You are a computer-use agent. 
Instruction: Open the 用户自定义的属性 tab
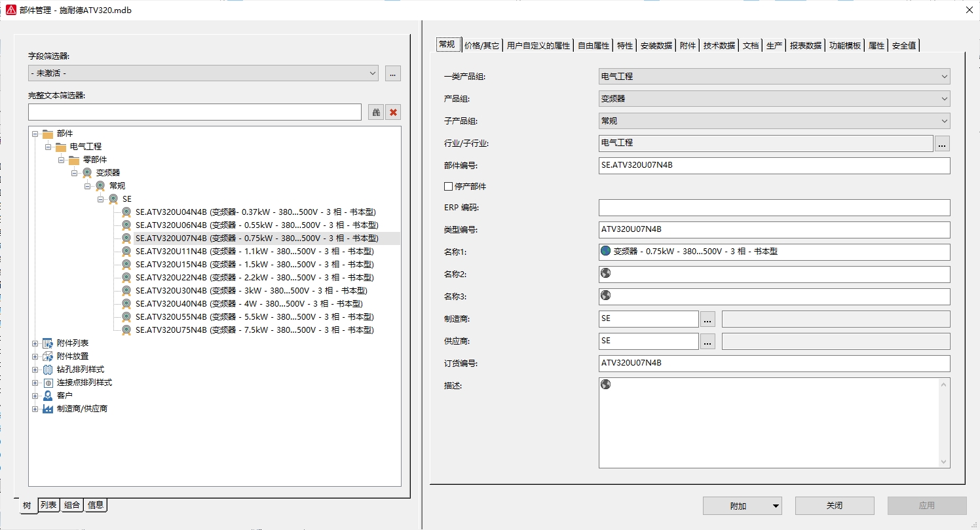point(538,46)
